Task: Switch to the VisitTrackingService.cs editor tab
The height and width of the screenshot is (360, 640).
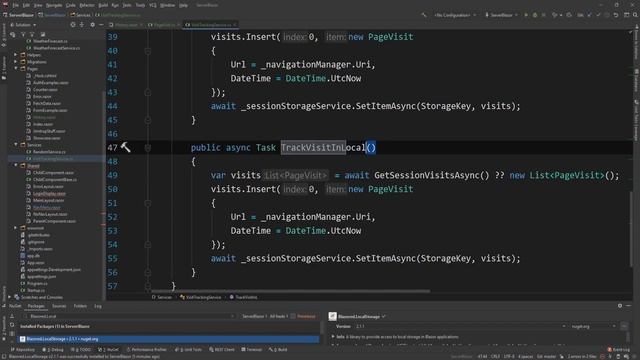Action: 211,25
